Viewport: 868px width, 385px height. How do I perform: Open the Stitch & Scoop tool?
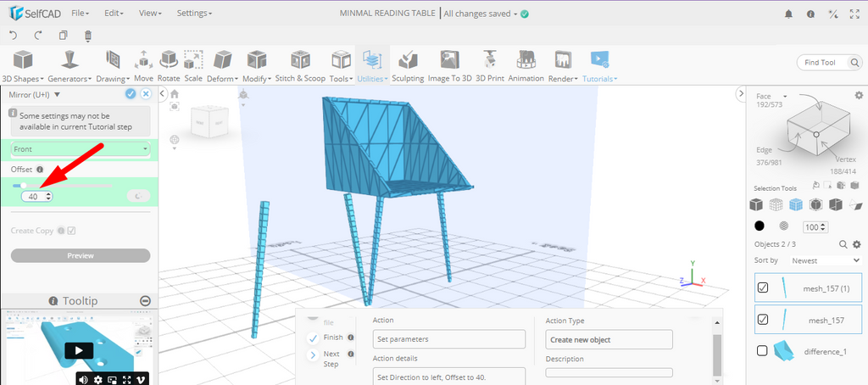[299, 66]
